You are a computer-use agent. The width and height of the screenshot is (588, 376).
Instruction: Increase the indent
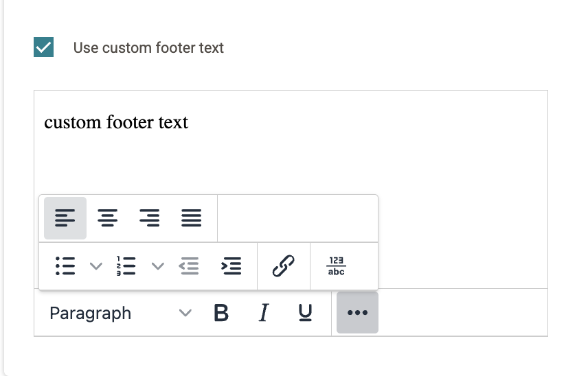(231, 266)
